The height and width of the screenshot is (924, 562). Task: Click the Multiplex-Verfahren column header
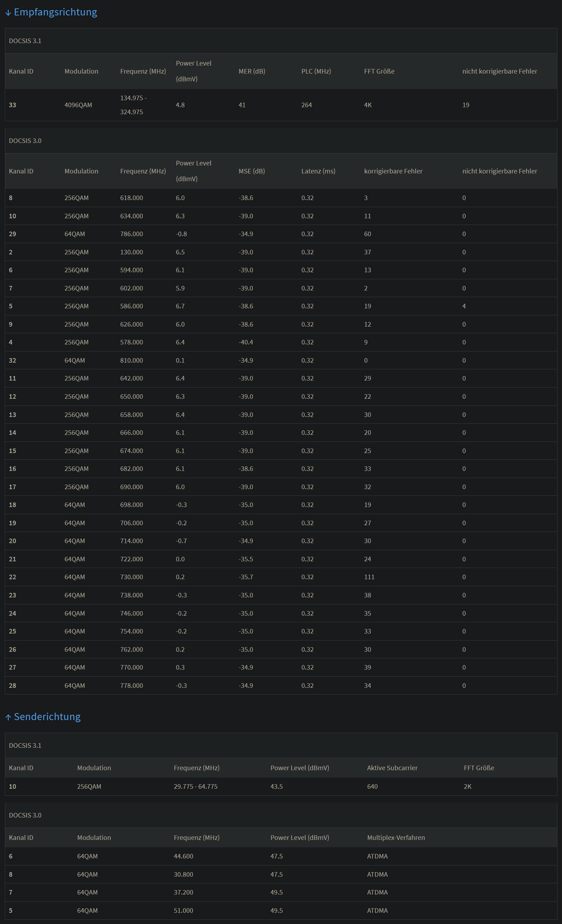[x=396, y=837]
